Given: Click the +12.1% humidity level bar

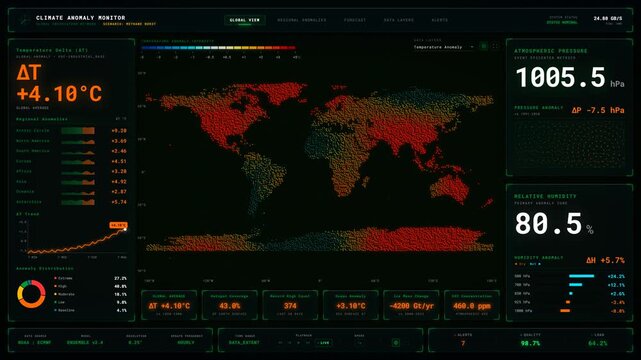Looking at the screenshot, I should click(575, 285).
